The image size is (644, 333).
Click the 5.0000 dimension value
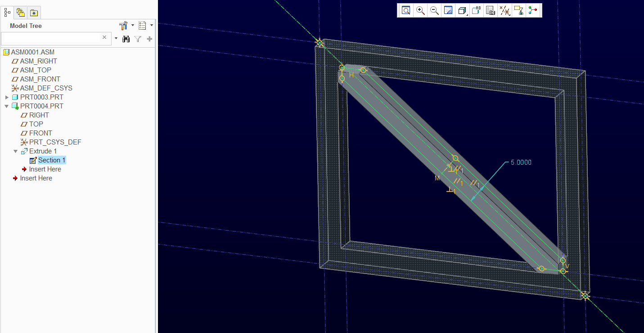(521, 162)
